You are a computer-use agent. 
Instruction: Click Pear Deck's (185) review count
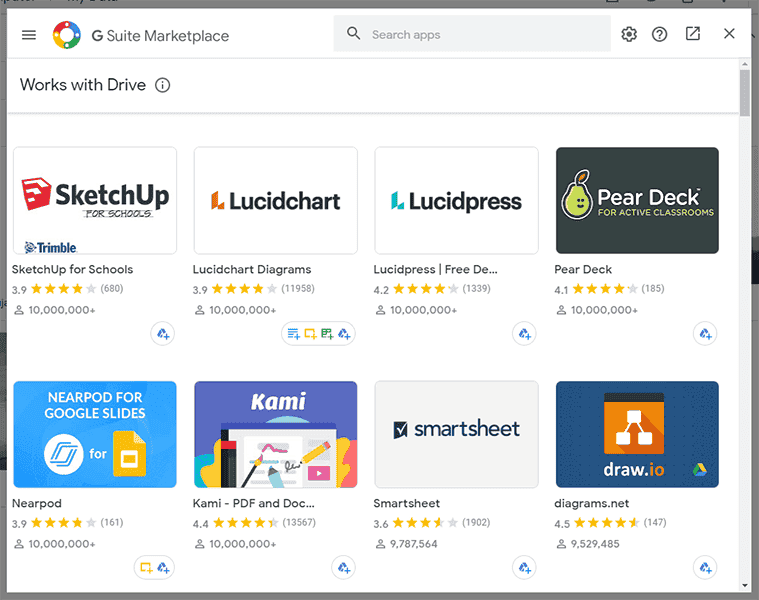coord(653,289)
